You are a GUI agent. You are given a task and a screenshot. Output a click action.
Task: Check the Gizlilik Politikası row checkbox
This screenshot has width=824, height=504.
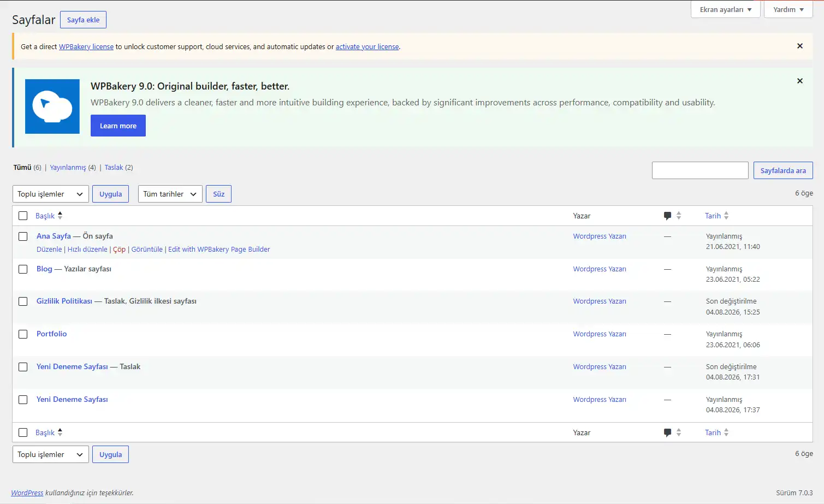23,301
